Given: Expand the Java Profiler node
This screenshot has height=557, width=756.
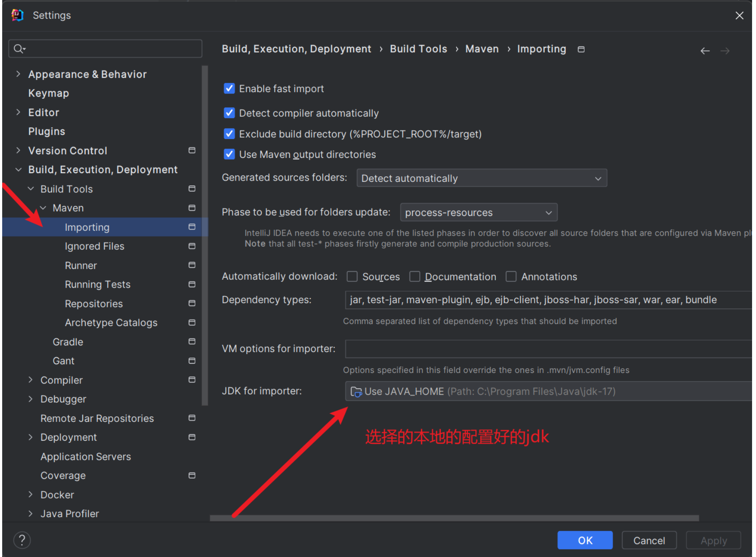Looking at the screenshot, I should point(31,513).
